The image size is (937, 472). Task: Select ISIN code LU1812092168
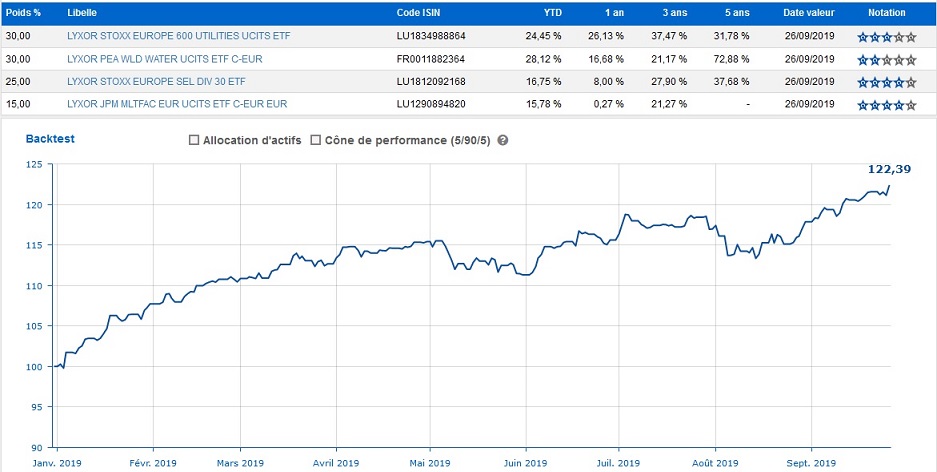[x=431, y=81]
